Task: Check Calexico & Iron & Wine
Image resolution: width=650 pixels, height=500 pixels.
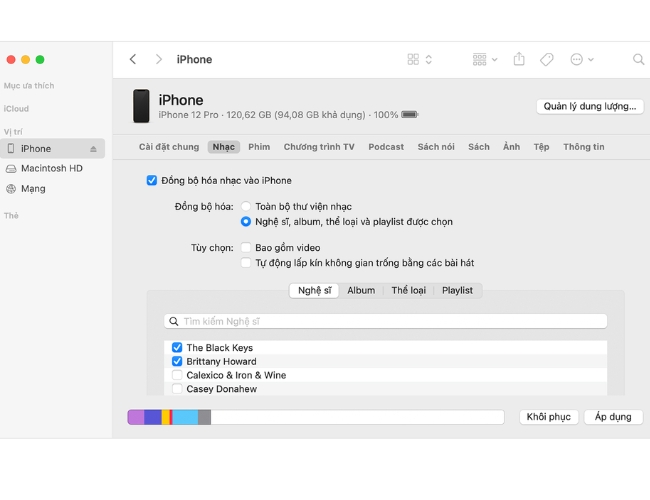Action: tap(177, 375)
